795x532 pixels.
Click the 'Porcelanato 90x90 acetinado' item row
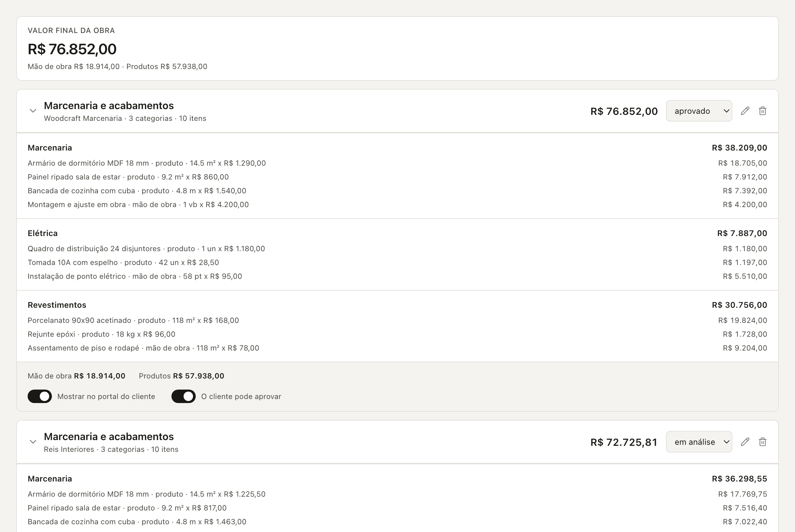click(x=397, y=320)
